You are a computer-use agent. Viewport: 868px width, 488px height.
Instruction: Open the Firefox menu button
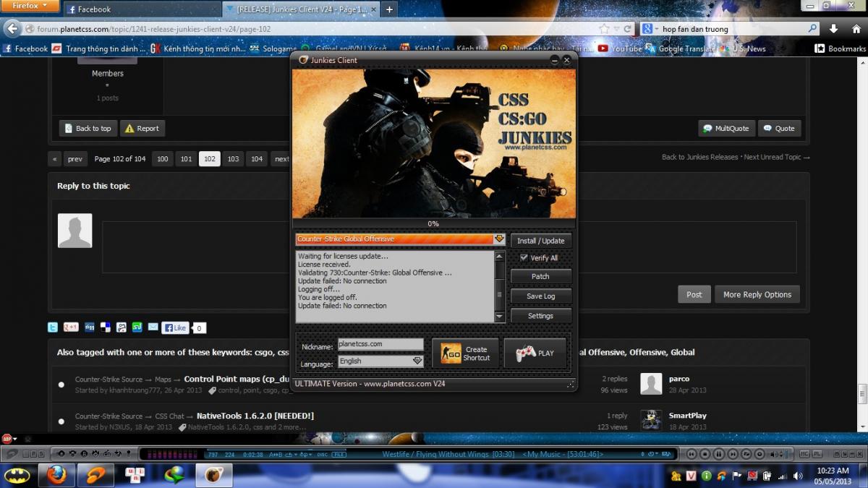(29, 6)
